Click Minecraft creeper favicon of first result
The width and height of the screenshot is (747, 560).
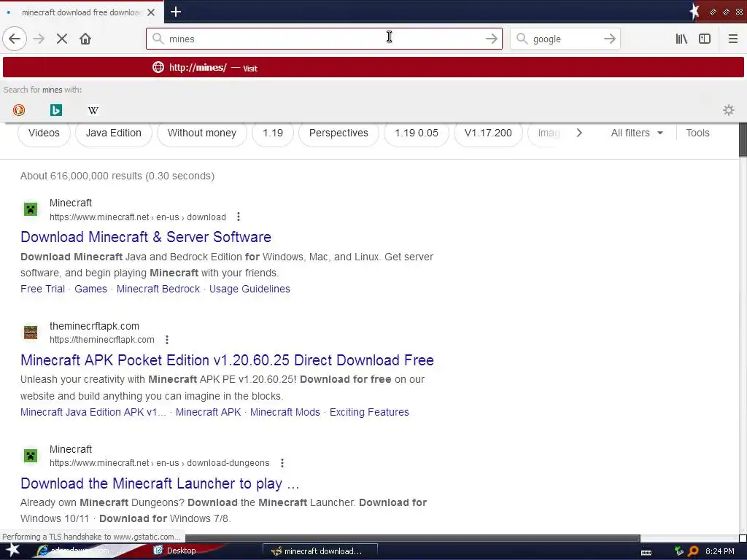(31, 209)
